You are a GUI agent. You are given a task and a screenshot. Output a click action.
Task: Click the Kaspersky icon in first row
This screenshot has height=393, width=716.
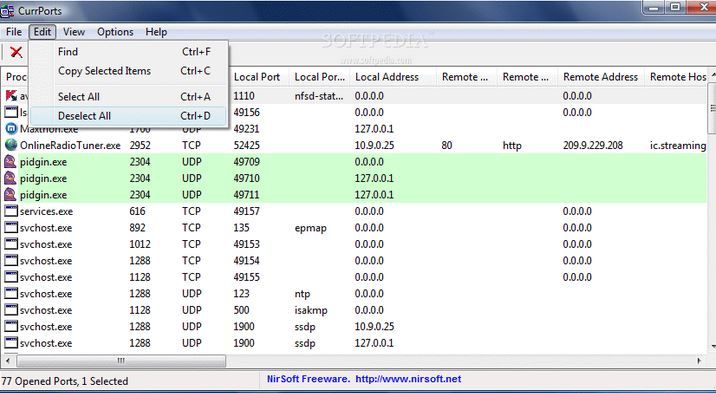point(11,96)
